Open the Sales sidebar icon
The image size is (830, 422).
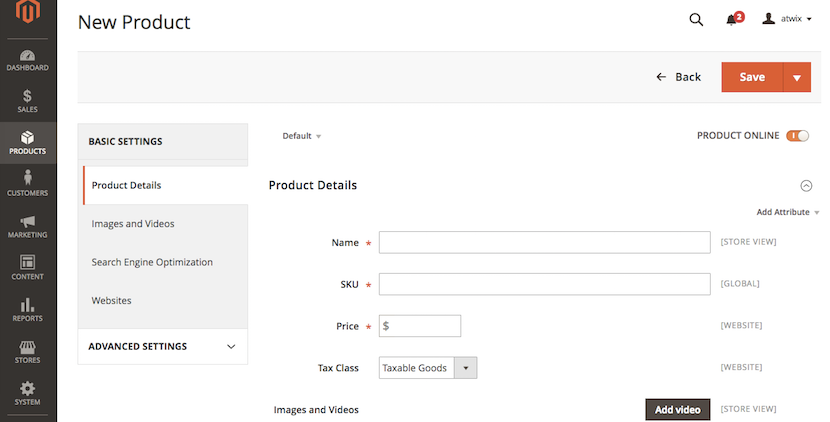pyautogui.click(x=28, y=101)
